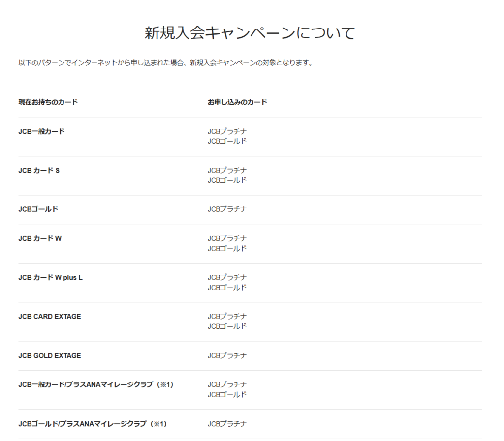Select JCBプラチナ beside the left-column JCBゴールド row
This screenshot has width=504, height=441.
(x=227, y=209)
